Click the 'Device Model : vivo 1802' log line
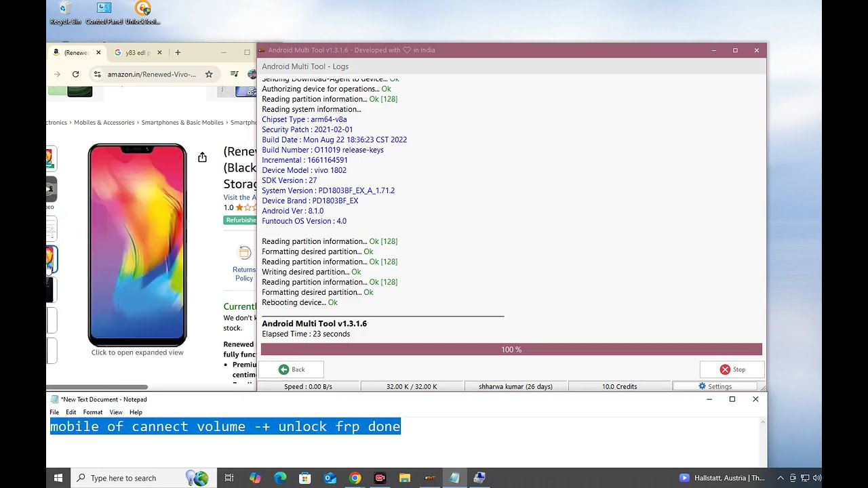 (304, 170)
